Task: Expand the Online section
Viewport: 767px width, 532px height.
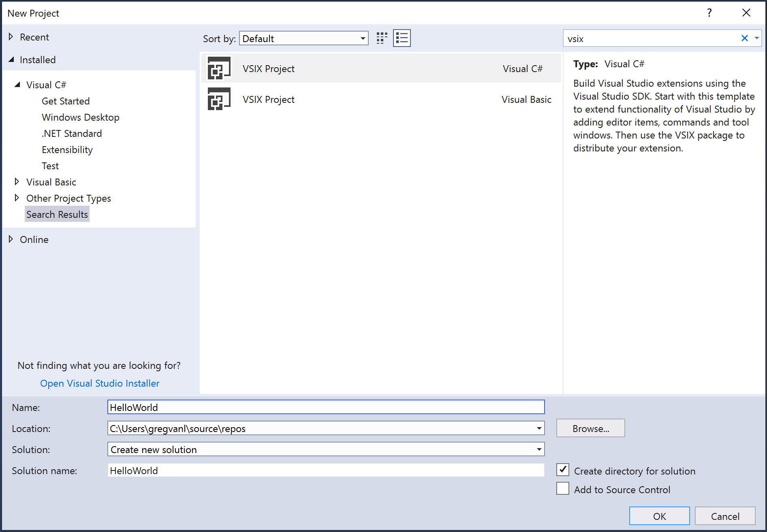Action: [x=11, y=239]
